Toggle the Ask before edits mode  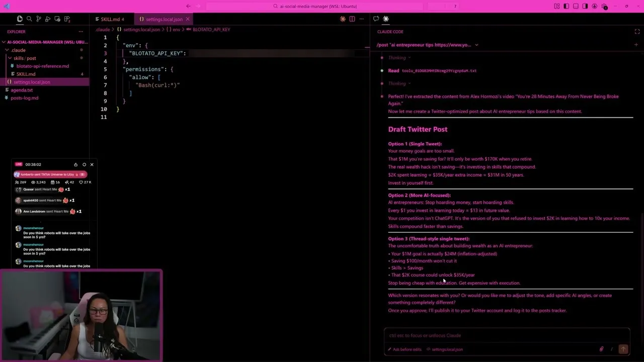(x=405, y=349)
